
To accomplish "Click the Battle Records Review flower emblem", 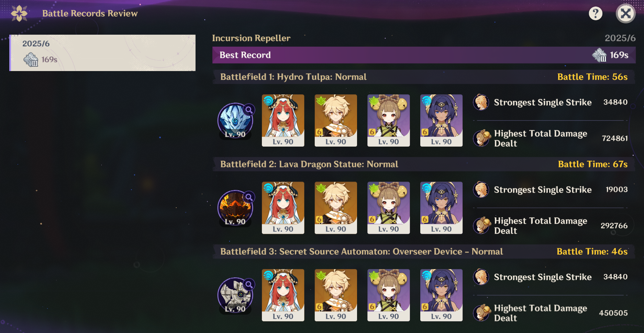I will (x=19, y=13).
